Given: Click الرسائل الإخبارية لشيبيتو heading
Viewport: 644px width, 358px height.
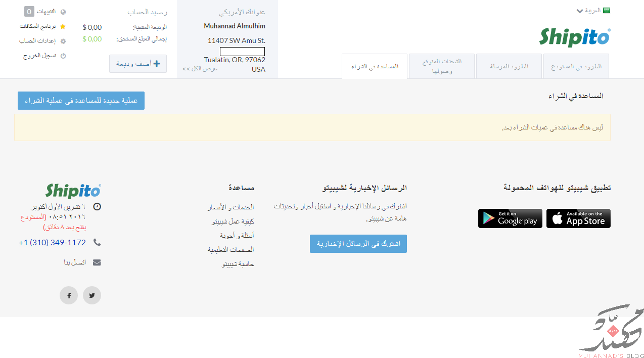Looking at the screenshot, I should pyautogui.click(x=364, y=188).
